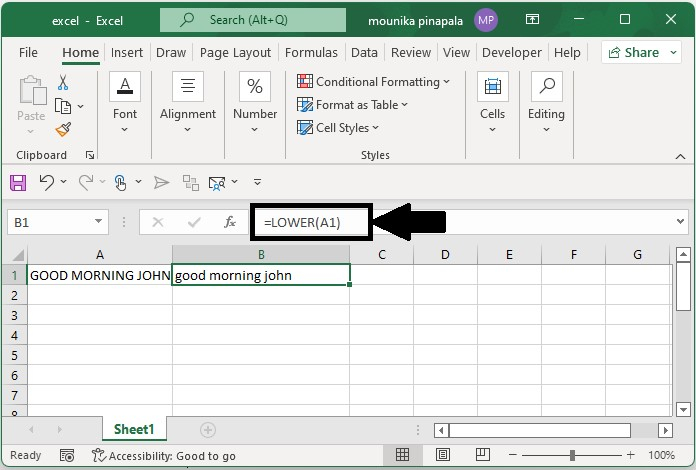Screen dimensions: 696x470
Task: Zoom in with the plus button
Action: pyautogui.click(x=630, y=454)
